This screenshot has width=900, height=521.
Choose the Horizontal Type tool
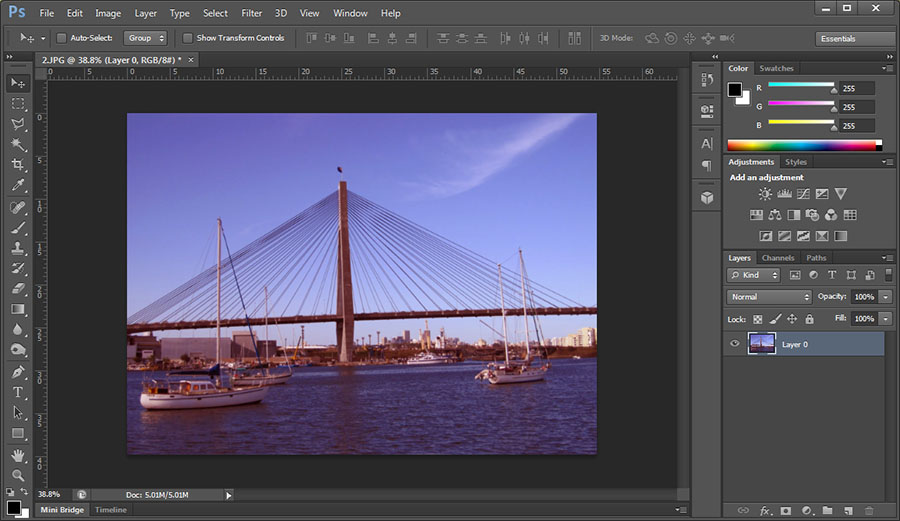pos(18,392)
